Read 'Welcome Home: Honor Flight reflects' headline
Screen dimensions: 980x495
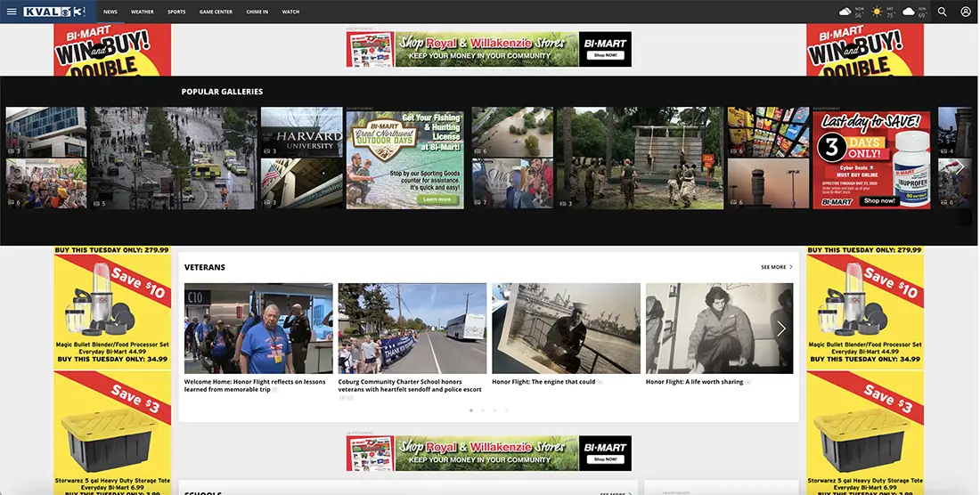click(255, 385)
